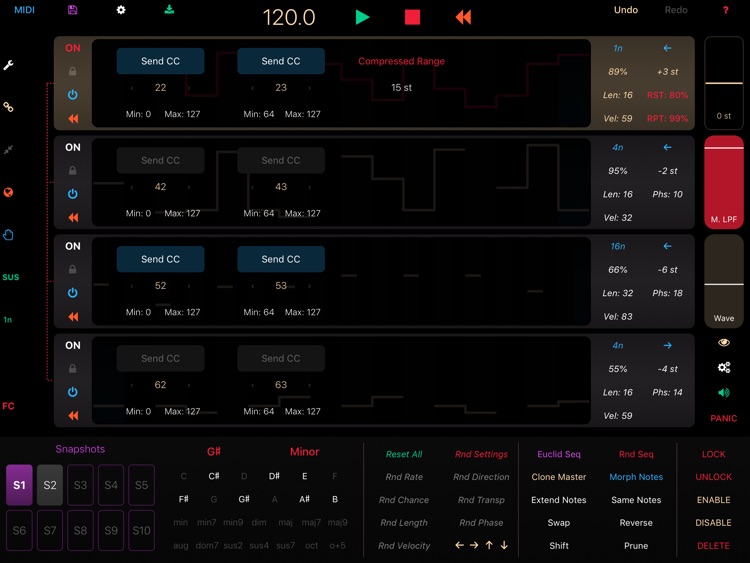Open the Minor scale selector
This screenshot has width=750, height=563.
304,452
